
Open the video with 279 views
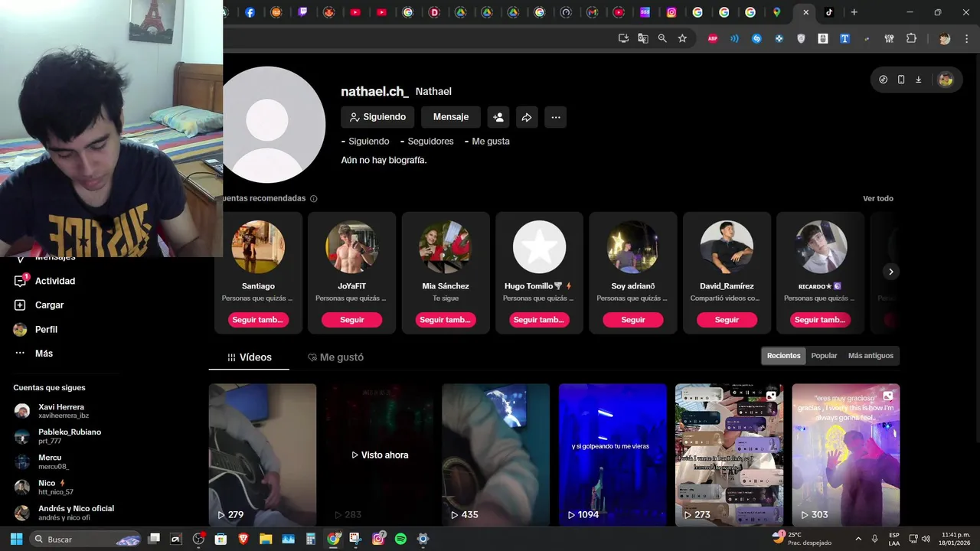click(x=263, y=455)
